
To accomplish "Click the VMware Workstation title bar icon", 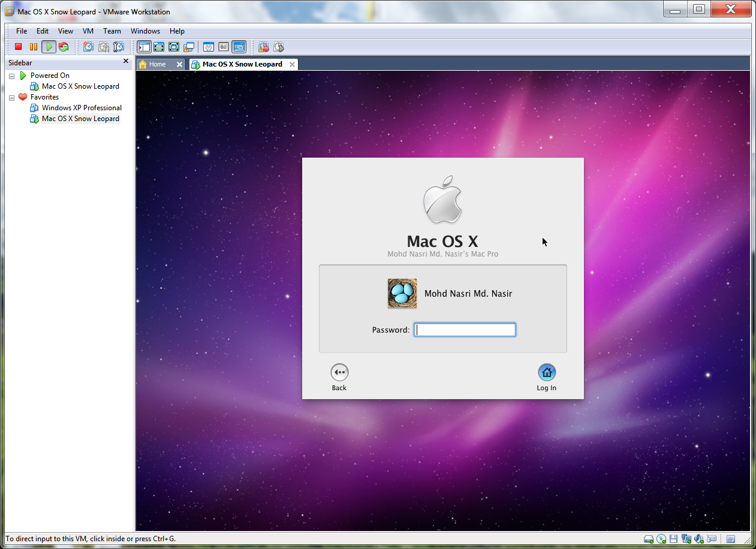I will pyautogui.click(x=10, y=11).
